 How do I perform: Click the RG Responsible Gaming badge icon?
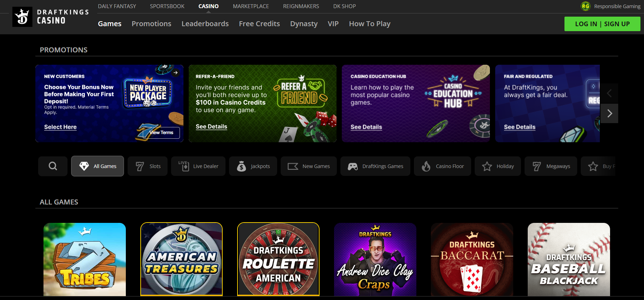pos(586,6)
